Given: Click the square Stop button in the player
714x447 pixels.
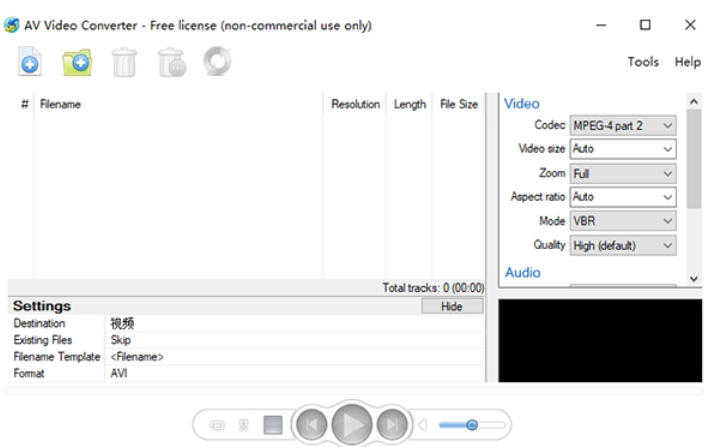Looking at the screenshot, I should click(x=273, y=425).
